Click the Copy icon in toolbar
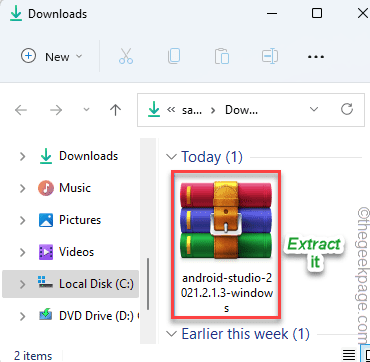This screenshot has height=362, width=370. click(x=174, y=56)
